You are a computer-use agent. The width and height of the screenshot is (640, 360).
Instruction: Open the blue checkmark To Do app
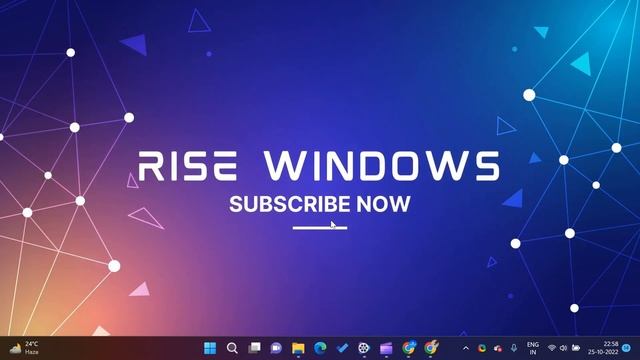pos(342,348)
